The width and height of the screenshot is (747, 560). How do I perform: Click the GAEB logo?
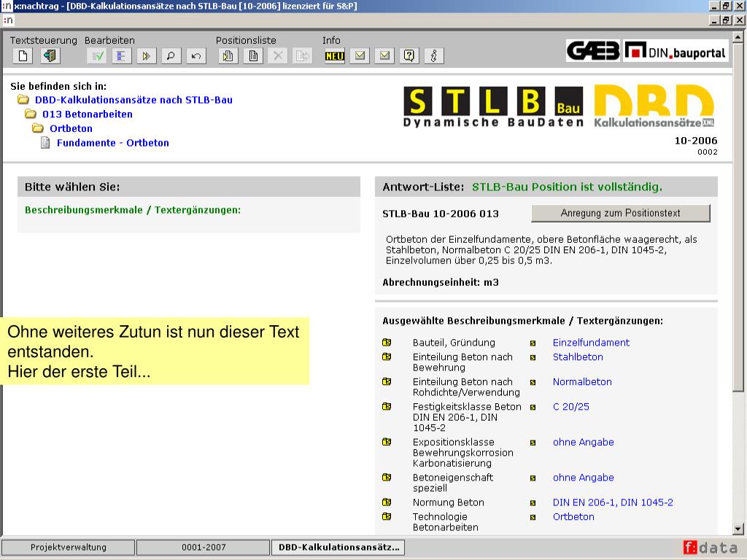coord(593,50)
